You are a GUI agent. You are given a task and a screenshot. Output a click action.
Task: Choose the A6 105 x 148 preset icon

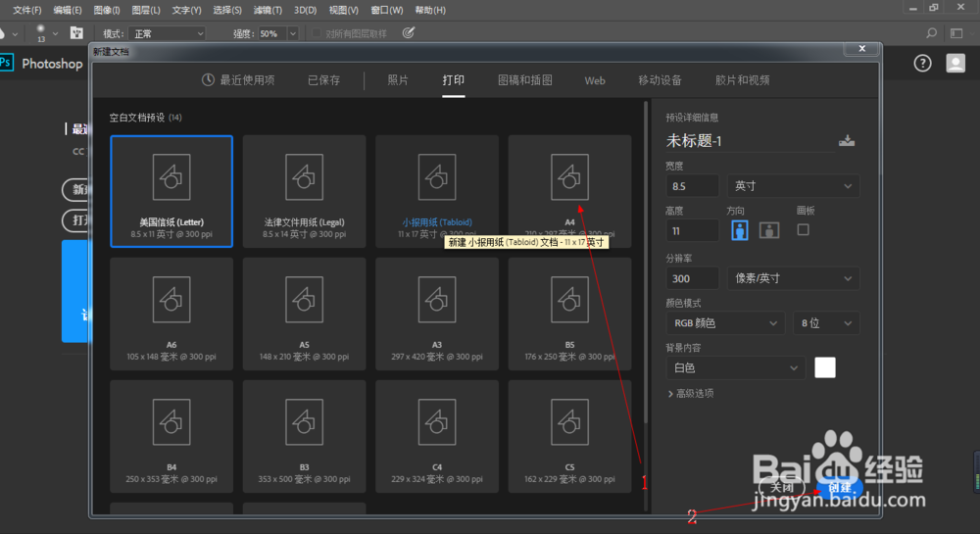pos(171,301)
